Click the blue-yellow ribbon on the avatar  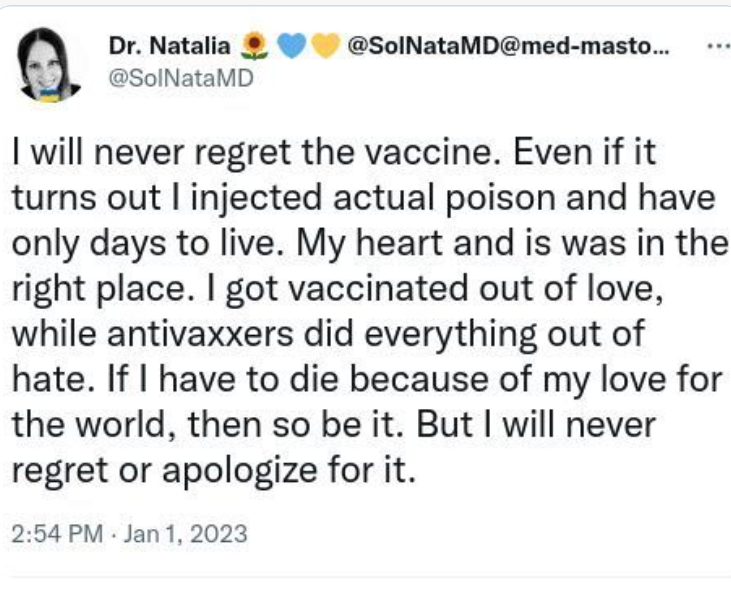[48, 92]
